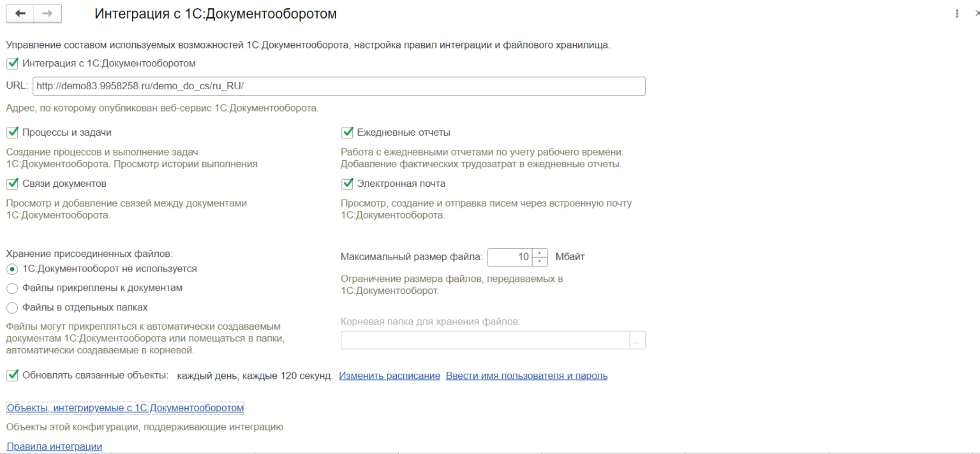980x454 pixels.
Task: Decrease maximum file size with down arrow
Action: pos(538,260)
